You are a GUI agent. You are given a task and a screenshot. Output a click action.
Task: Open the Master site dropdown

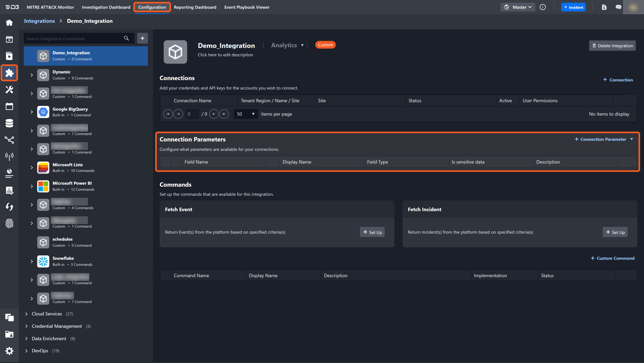(x=518, y=7)
